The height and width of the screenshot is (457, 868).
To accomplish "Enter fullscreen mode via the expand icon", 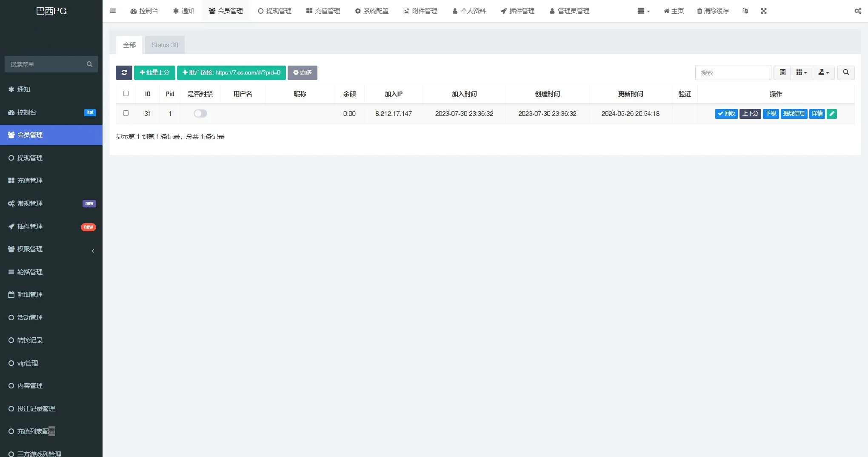I will point(764,11).
